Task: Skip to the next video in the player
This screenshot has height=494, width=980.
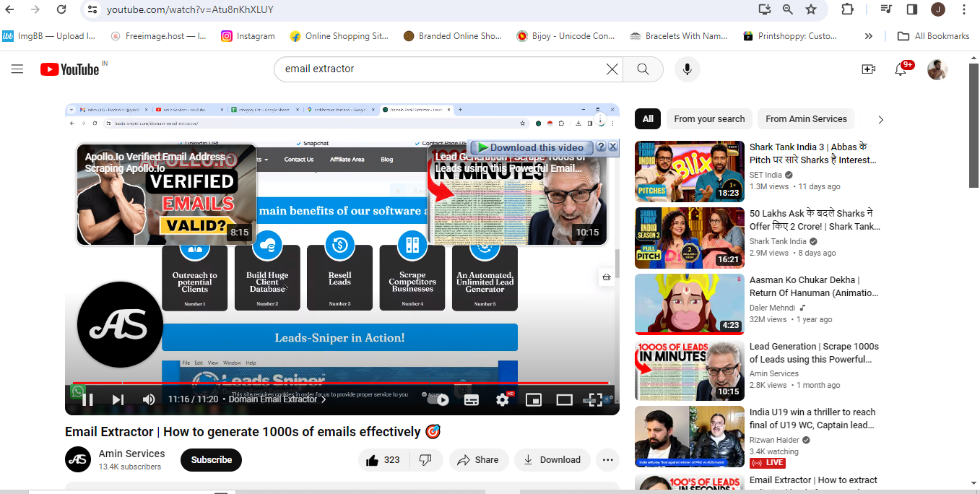Action: coord(118,399)
